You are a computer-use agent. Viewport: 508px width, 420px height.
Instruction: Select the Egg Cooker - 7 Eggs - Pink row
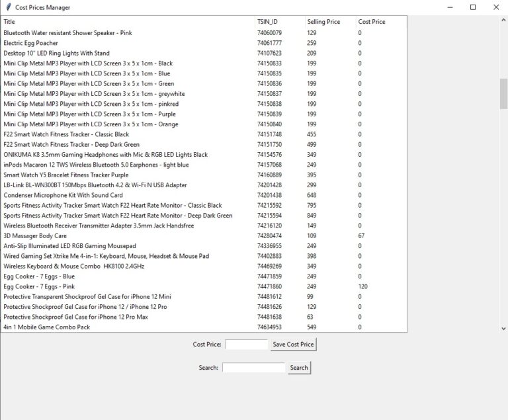204,286
